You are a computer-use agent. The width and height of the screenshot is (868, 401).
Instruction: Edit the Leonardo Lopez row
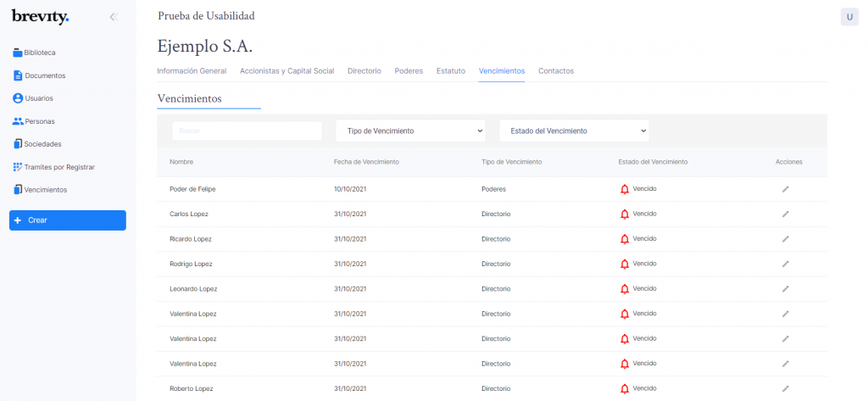pyautogui.click(x=785, y=289)
